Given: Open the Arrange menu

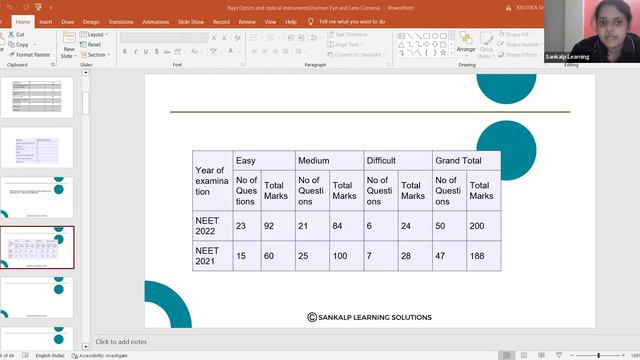Looking at the screenshot, I should [466, 43].
